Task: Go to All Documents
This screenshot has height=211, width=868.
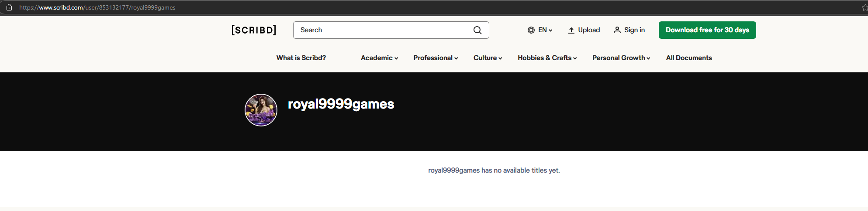Action: 688,58
